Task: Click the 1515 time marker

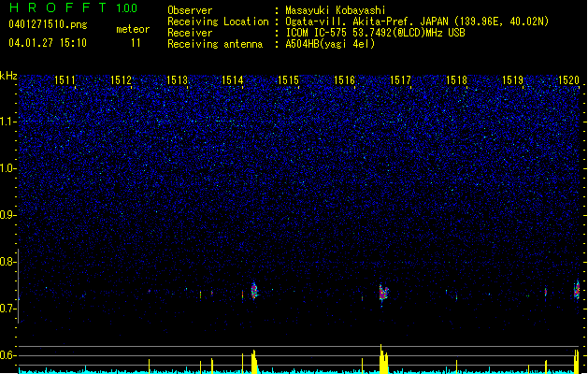Action: click(288, 80)
